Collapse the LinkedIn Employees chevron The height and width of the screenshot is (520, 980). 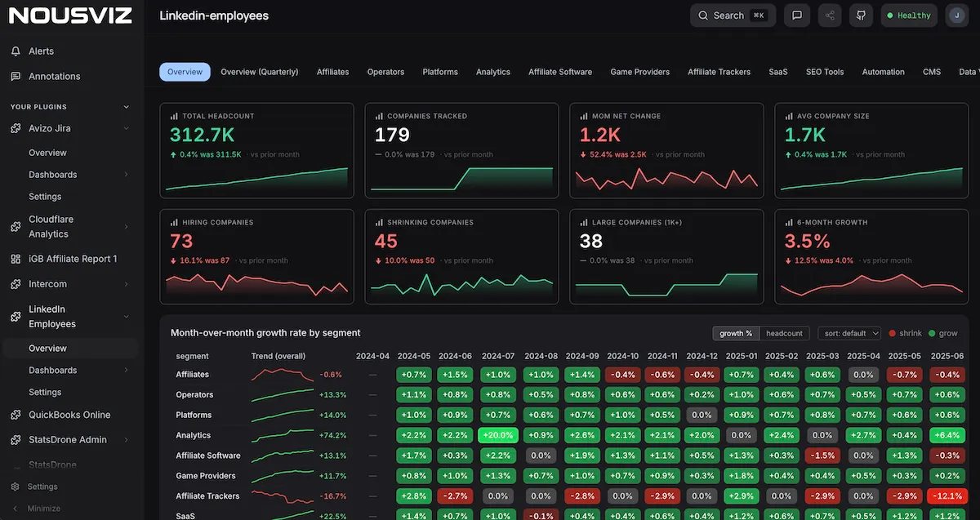[126, 317]
